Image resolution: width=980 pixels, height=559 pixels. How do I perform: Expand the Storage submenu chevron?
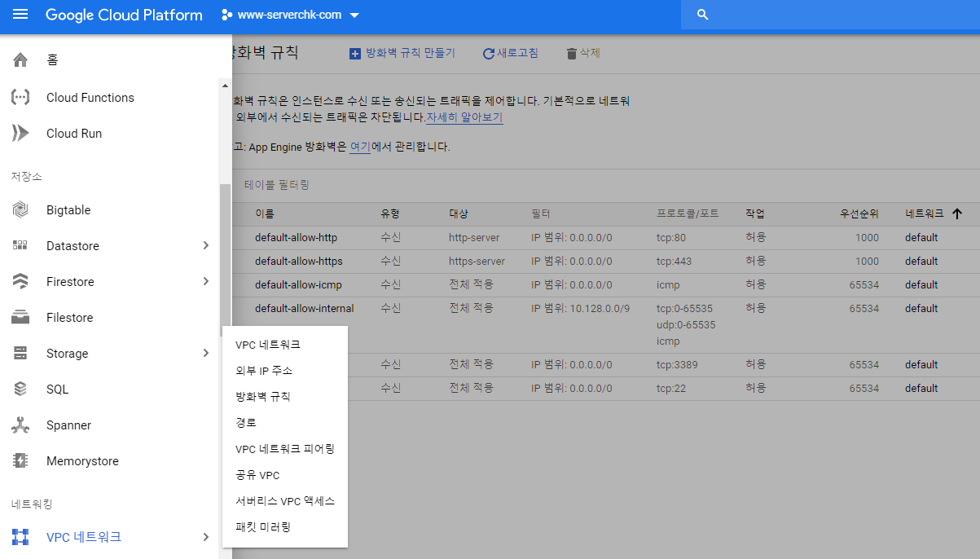(206, 354)
